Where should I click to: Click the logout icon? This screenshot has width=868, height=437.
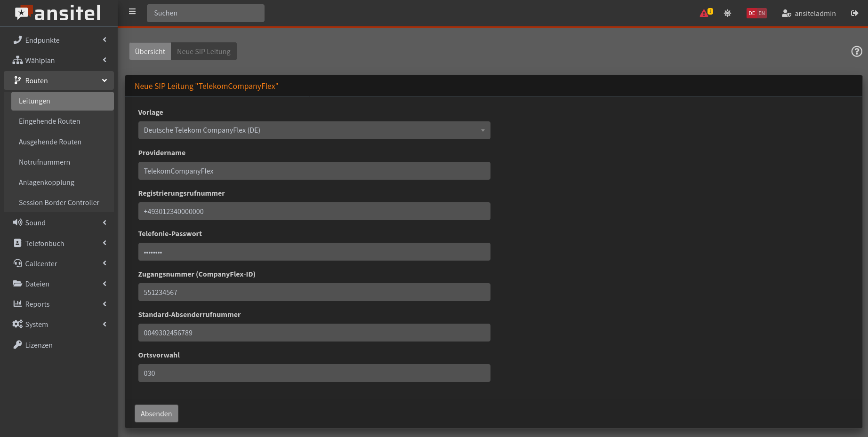(x=854, y=13)
